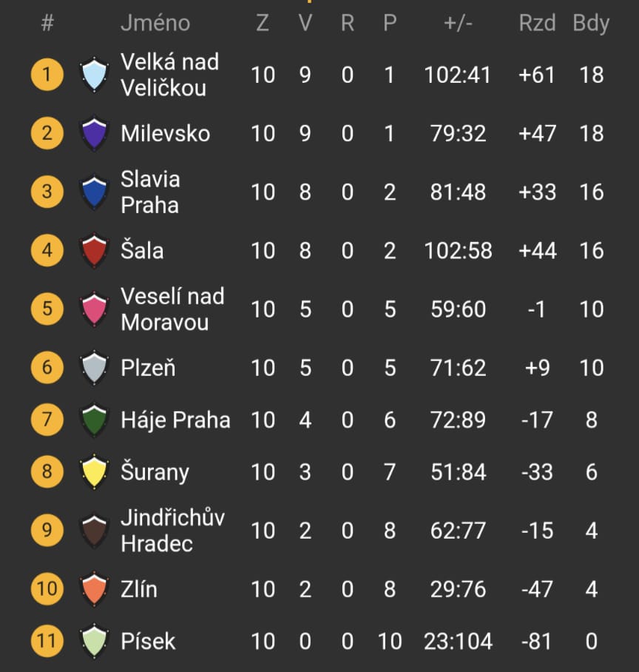This screenshot has height=672, width=639.
Task: Click the gray Plzeň shield icon
Action: [x=94, y=368]
